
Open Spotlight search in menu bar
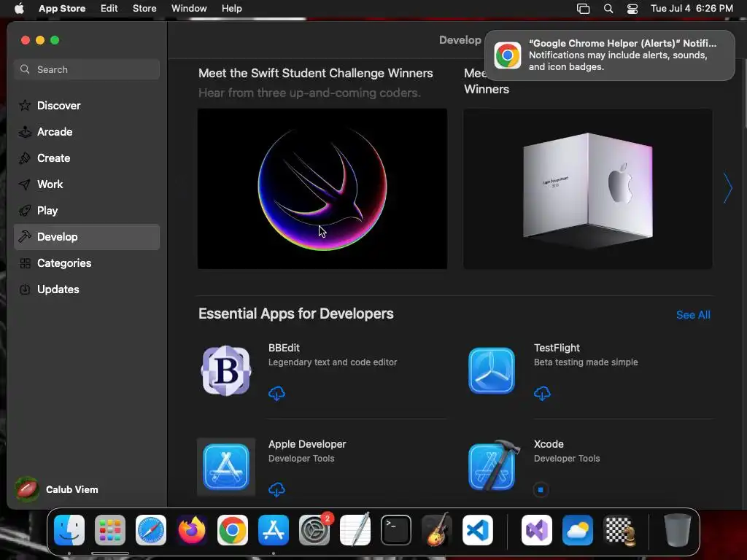pyautogui.click(x=608, y=9)
